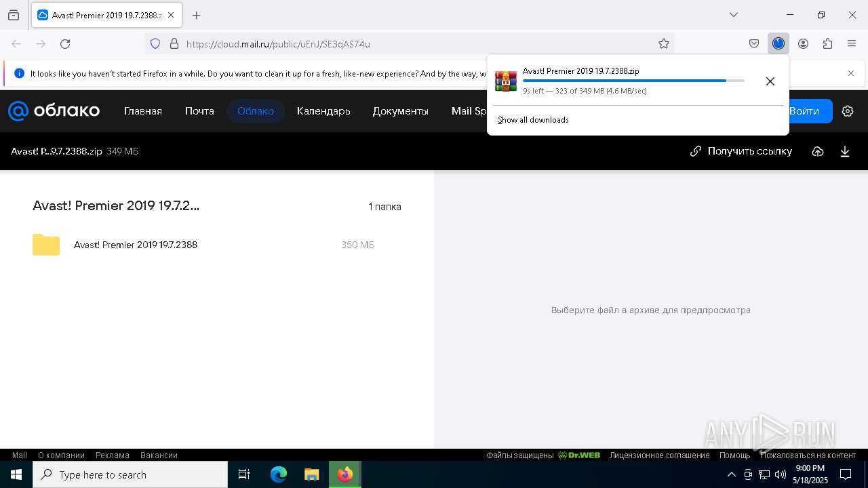Viewport: 868px width, 488px height.
Task: Open Почта menu item
Action: coord(199,111)
